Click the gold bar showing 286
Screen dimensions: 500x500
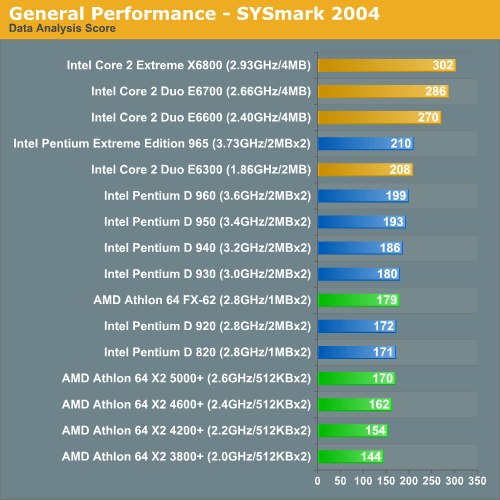(x=383, y=91)
